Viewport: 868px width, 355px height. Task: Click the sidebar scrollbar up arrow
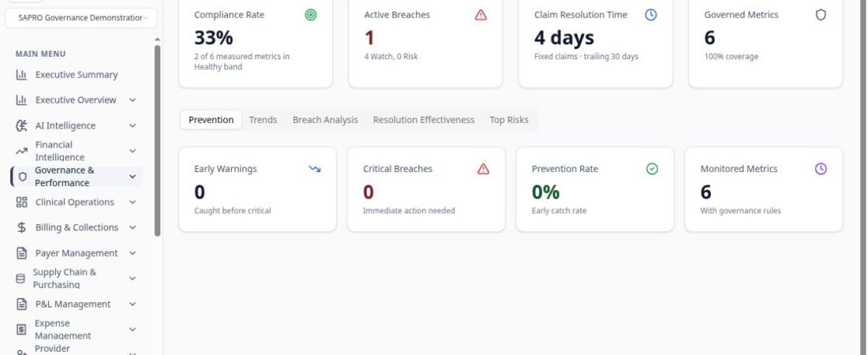coord(157,40)
